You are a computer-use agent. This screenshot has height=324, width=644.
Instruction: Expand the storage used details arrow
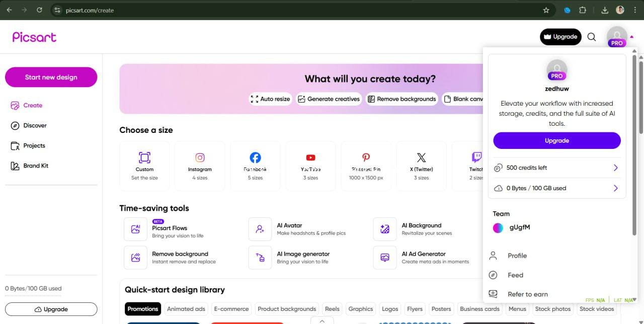(x=615, y=188)
